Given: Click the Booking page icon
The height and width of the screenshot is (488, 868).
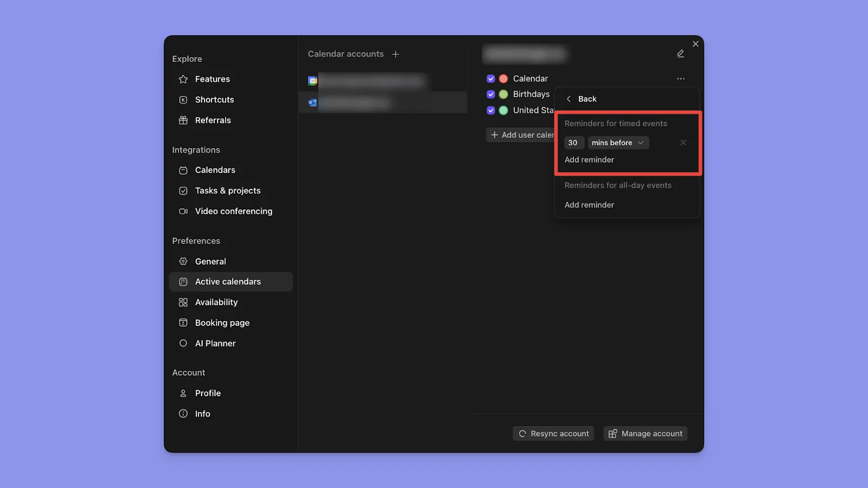Looking at the screenshot, I should tap(183, 323).
